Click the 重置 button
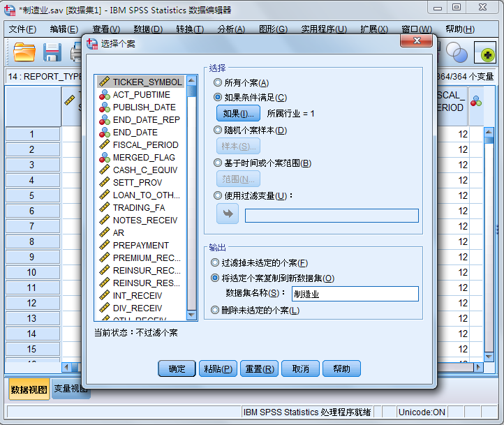504x425 pixels. pos(260,368)
